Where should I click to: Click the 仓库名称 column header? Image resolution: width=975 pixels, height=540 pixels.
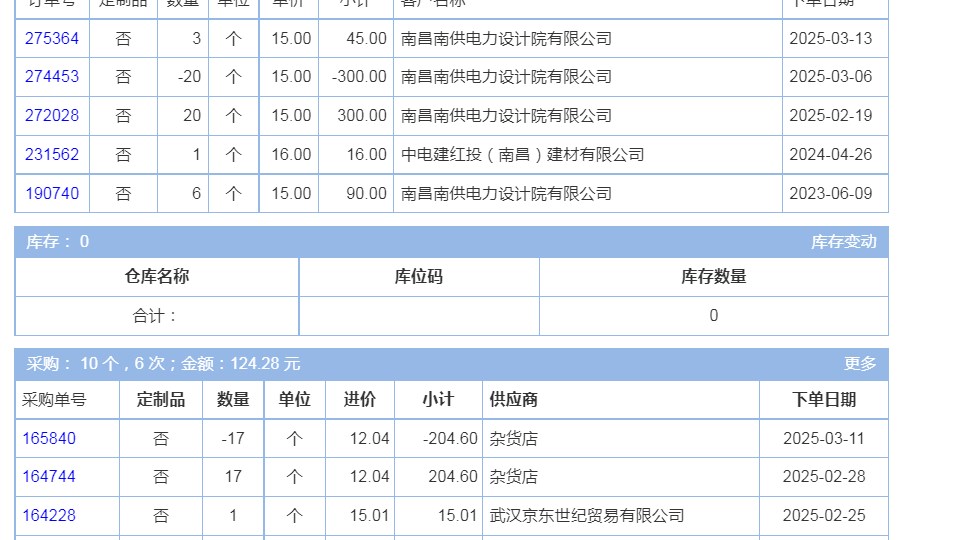point(157,277)
